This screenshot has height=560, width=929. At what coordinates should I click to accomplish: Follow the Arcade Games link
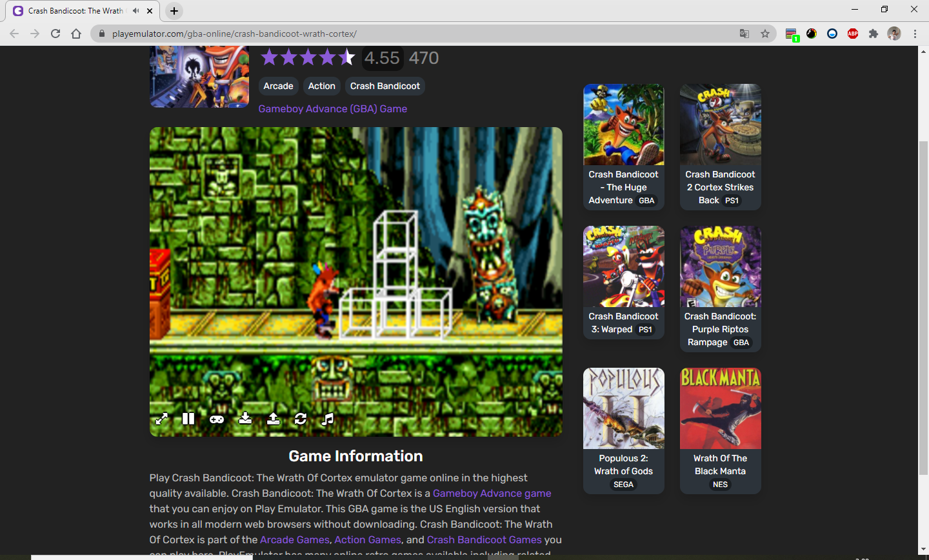[295, 539]
